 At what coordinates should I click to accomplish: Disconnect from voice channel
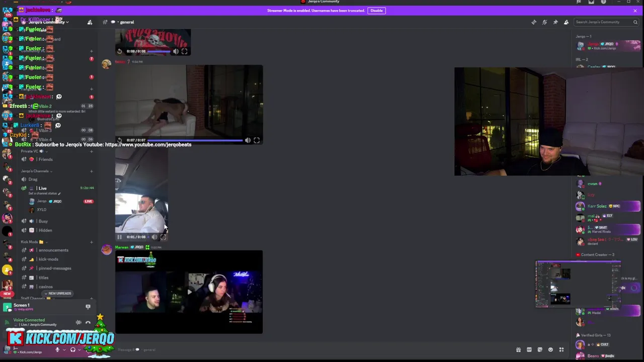coord(88,322)
